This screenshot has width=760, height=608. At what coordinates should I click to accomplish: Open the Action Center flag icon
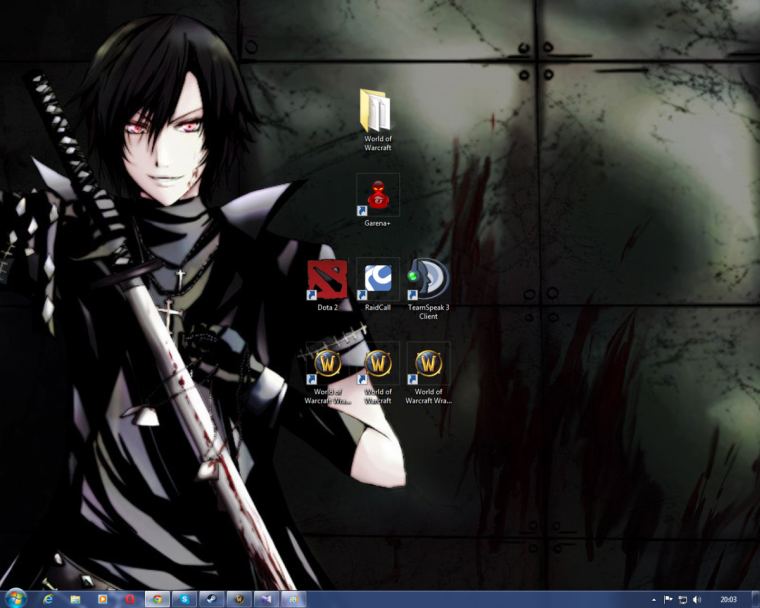pyautogui.click(x=668, y=599)
